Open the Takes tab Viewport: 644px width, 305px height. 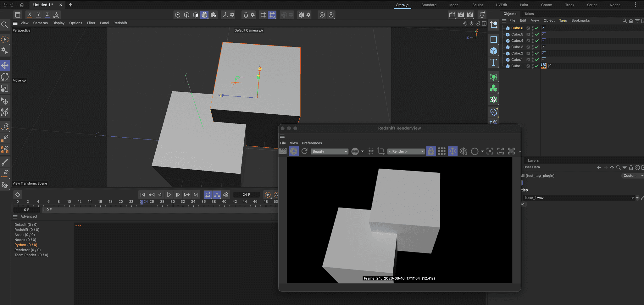tap(529, 14)
